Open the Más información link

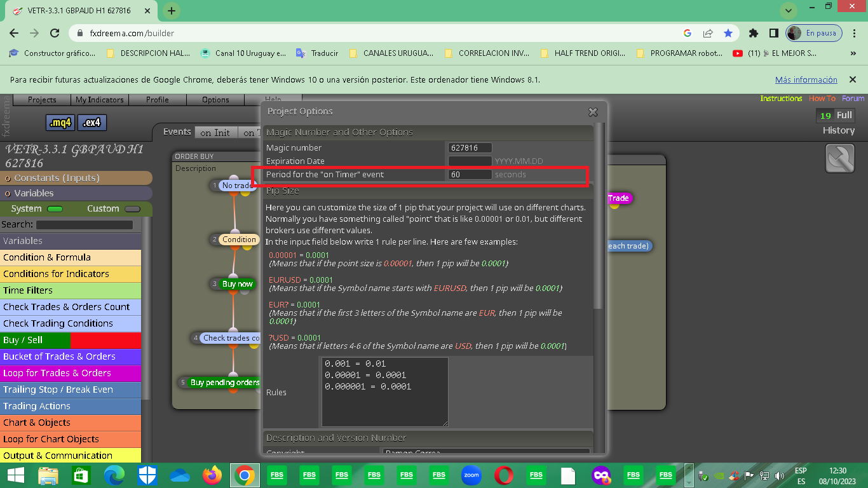806,80
